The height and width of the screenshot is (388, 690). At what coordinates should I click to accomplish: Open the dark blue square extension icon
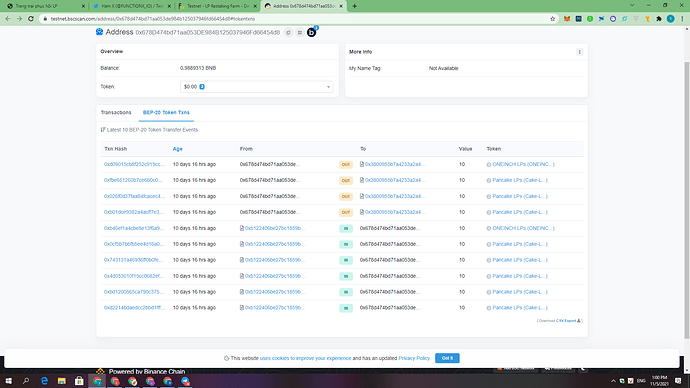[x=578, y=19]
